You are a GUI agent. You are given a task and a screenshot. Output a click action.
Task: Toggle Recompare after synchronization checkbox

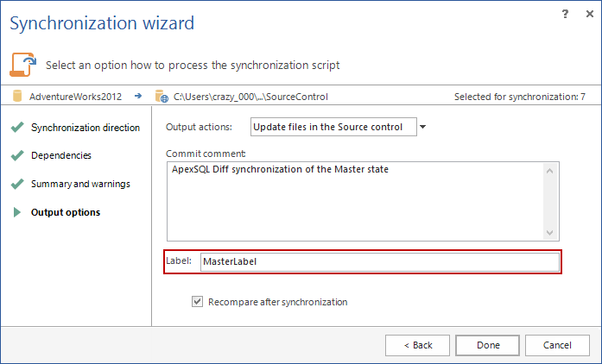click(x=197, y=302)
